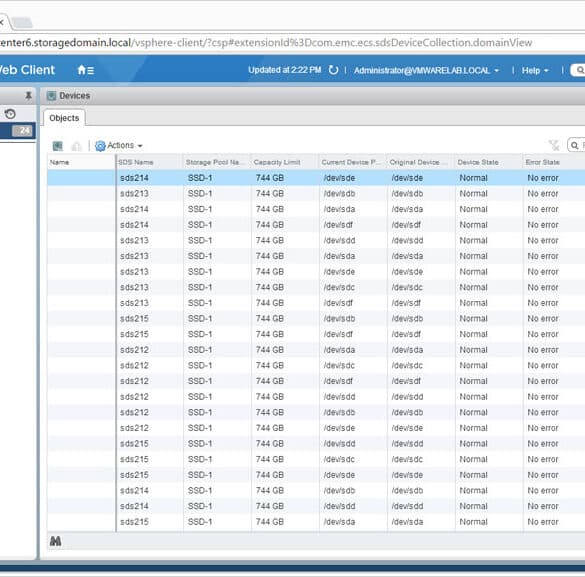Select the sds213 row with /dev/sde
The height and width of the screenshot is (577, 585).
click(x=316, y=272)
